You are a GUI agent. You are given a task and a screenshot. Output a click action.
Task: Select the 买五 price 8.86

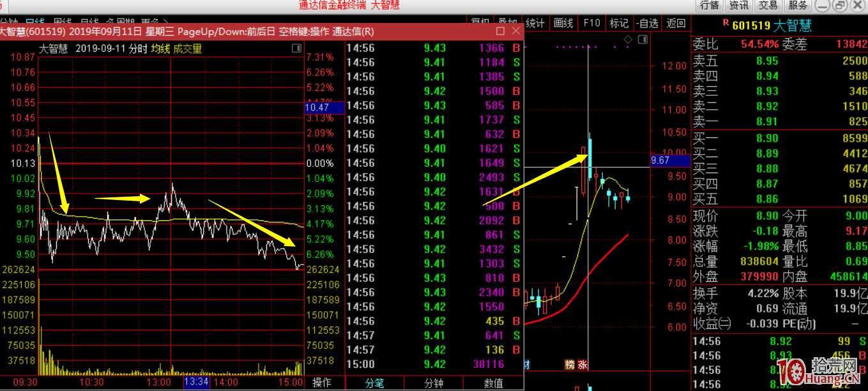point(766,199)
